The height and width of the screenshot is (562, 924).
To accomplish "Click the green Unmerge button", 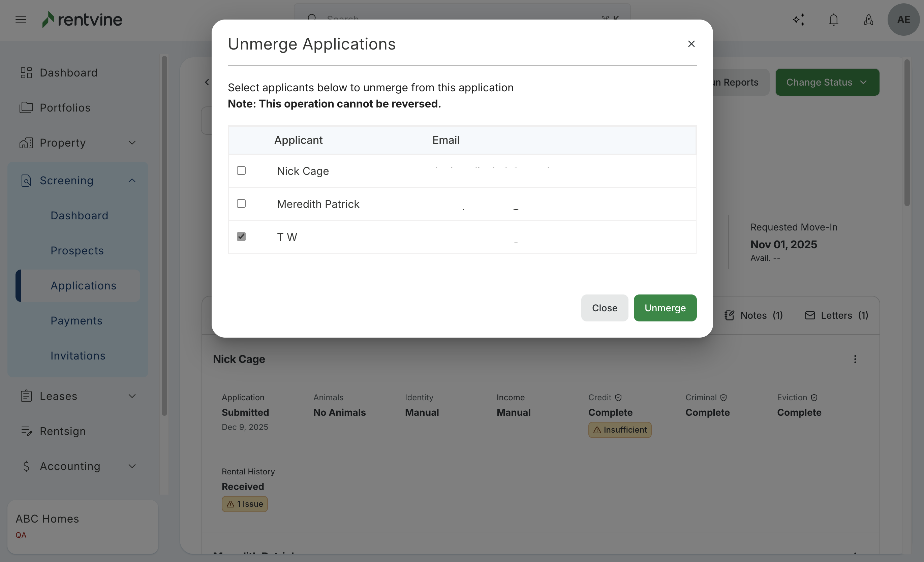I will [665, 308].
